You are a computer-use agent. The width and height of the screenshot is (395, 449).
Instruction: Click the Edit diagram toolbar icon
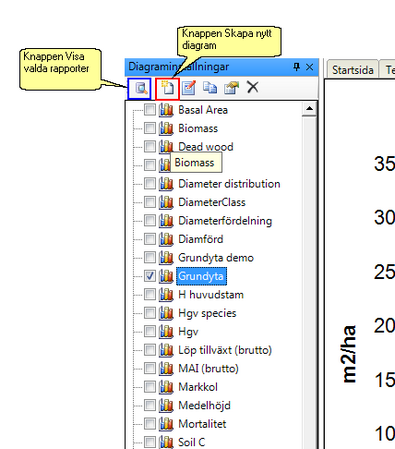[189, 88]
